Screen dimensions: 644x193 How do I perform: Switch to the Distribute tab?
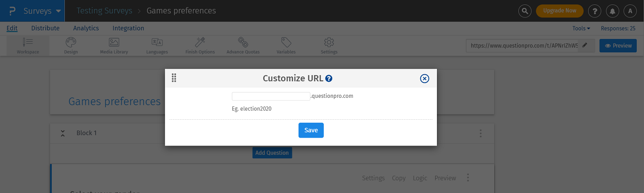(45, 28)
